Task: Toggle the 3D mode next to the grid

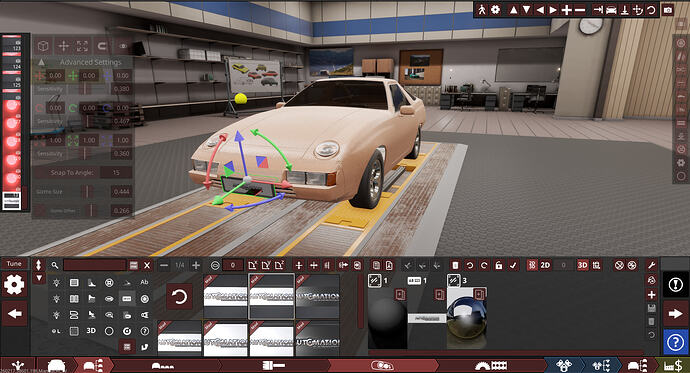Action: [582, 265]
